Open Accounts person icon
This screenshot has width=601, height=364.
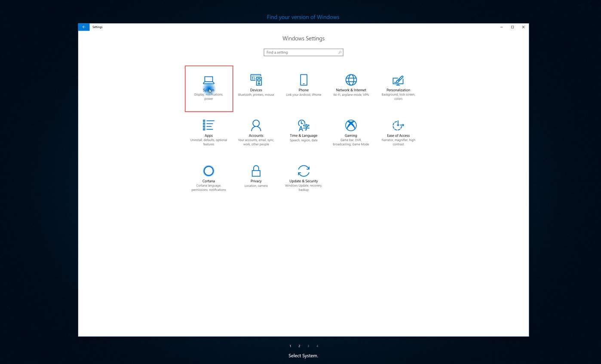pyautogui.click(x=256, y=125)
